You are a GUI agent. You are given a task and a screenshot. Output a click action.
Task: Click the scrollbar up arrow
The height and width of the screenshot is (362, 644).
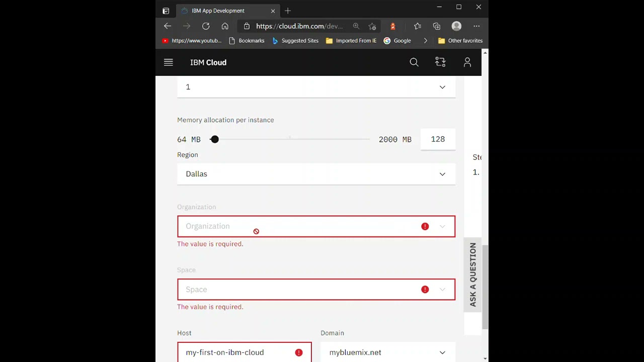tap(485, 52)
